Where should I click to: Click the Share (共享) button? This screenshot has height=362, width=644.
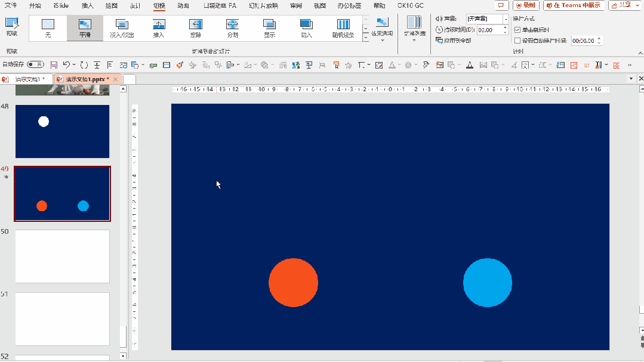(x=624, y=5)
